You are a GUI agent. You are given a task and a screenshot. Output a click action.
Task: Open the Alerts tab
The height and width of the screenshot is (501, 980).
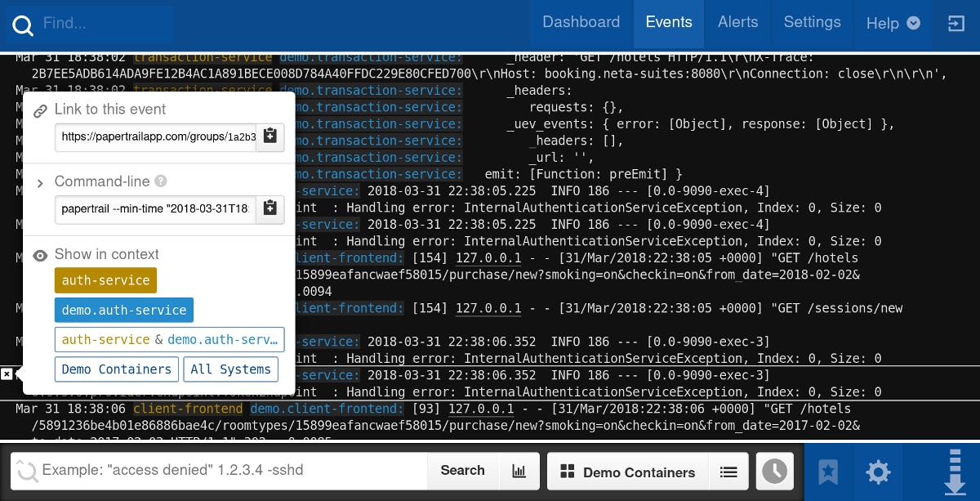(738, 23)
